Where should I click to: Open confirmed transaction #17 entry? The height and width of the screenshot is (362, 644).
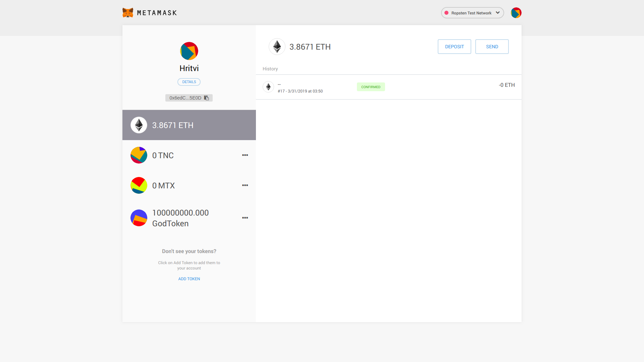[x=388, y=87]
